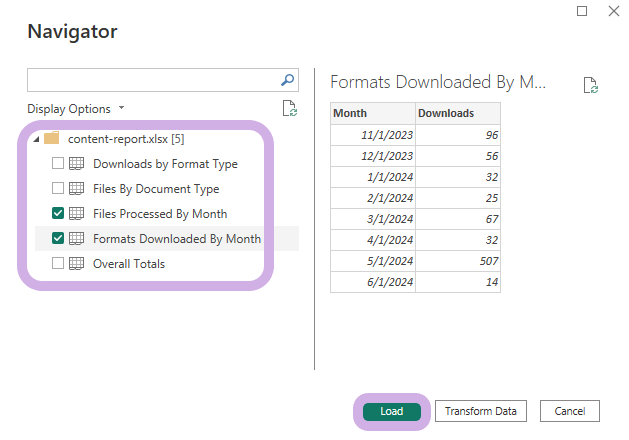629x440 pixels.
Task: Check the Downloads by Format Type checkbox
Action: 58,163
